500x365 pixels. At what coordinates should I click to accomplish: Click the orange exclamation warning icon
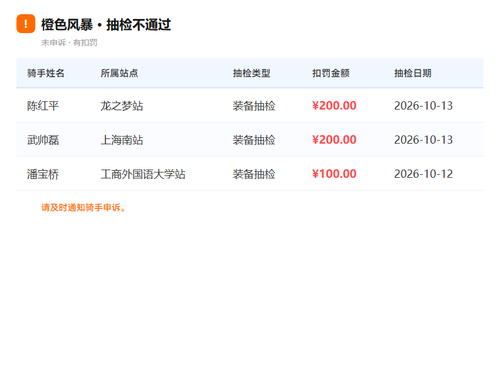(x=26, y=24)
